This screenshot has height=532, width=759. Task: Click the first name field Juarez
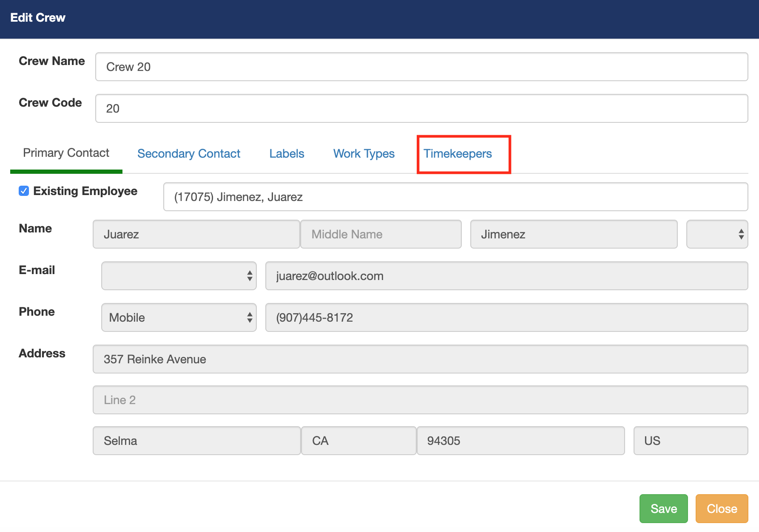(x=196, y=234)
